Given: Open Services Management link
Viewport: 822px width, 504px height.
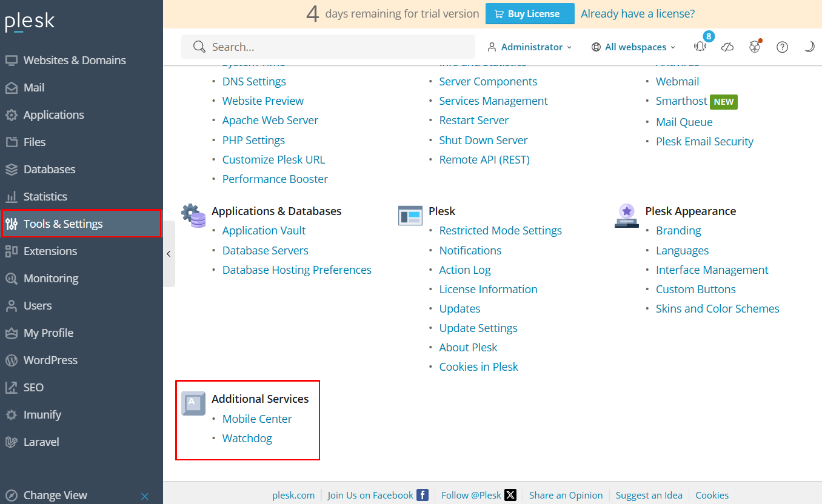Looking at the screenshot, I should (493, 101).
